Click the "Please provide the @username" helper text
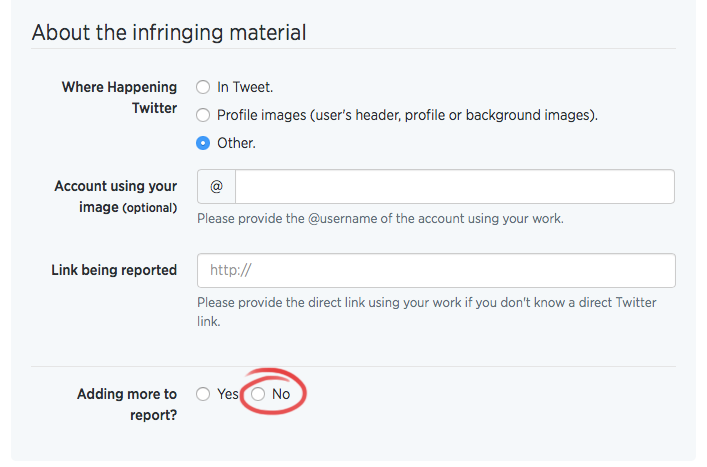707x467 pixels. pyautogui.click(x=380, y=219)
